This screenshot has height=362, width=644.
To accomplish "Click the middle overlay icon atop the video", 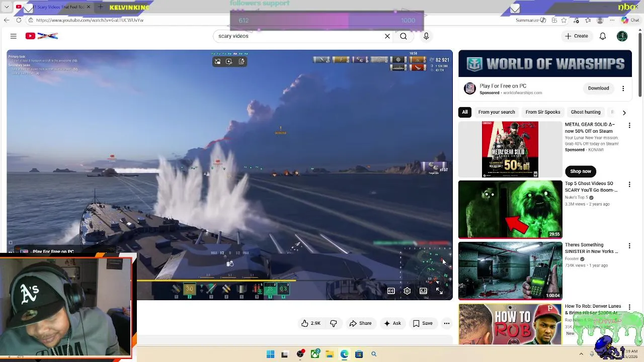I will pos(229,61).
